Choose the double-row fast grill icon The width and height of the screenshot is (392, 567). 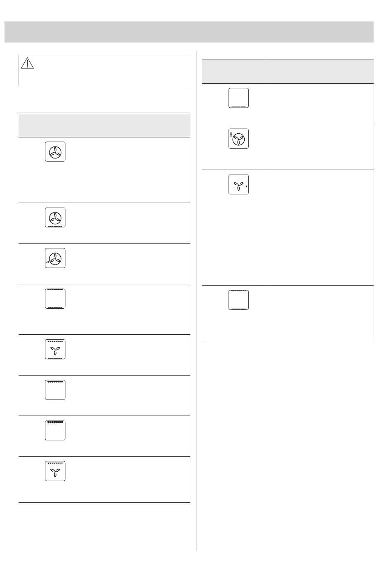(x=55, y=430)
